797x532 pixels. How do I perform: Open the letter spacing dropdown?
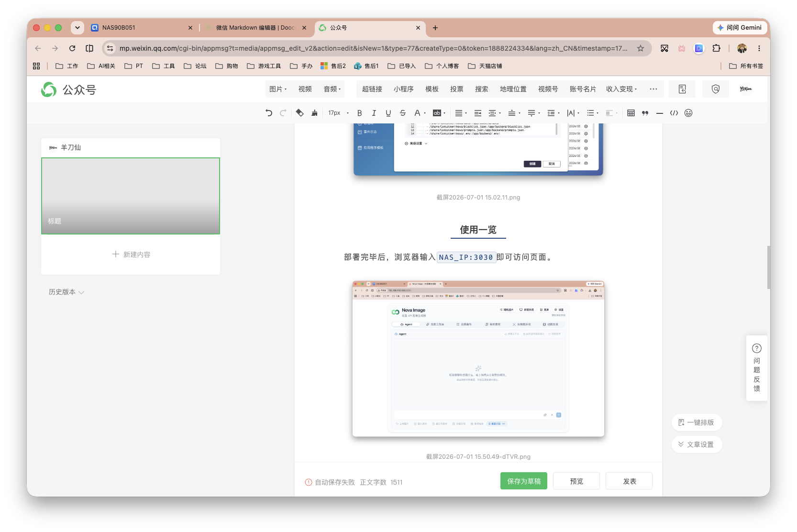[573, 113]
